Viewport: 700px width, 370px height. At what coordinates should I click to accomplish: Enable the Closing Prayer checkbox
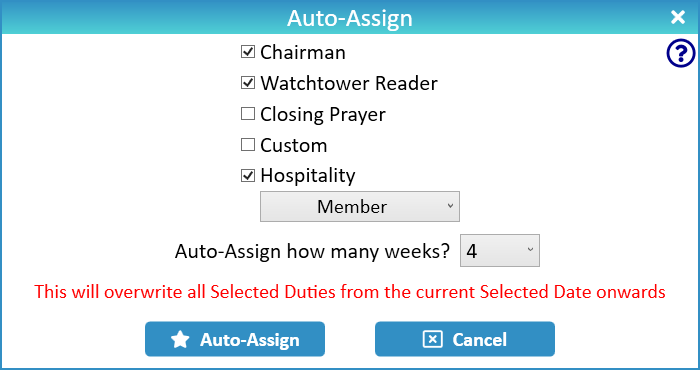[248, 114]
